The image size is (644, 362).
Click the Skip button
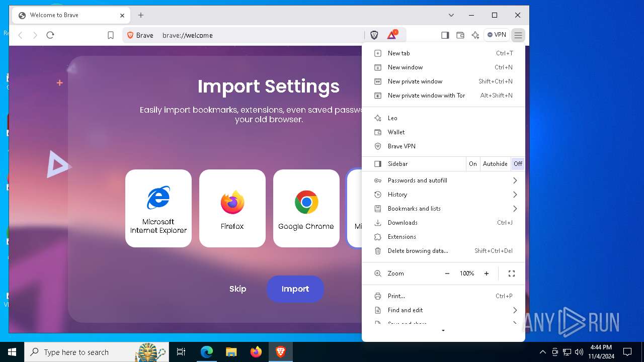237,289
